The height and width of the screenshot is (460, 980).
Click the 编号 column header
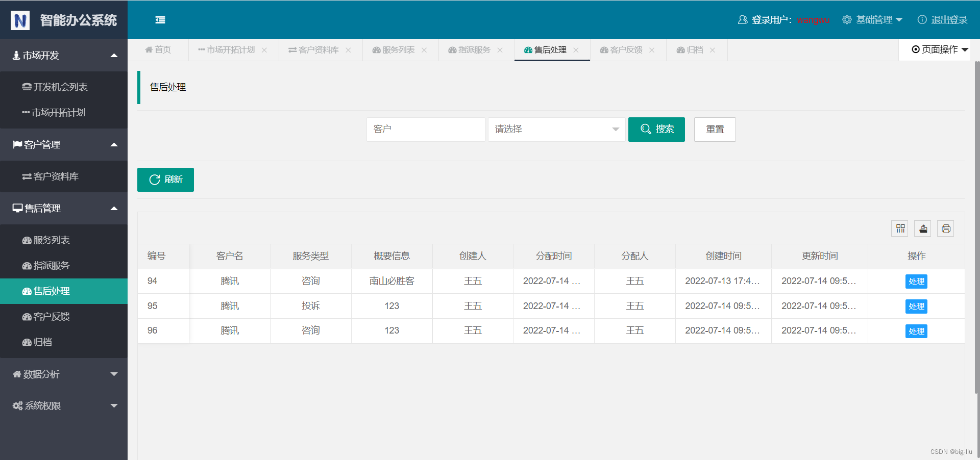click(163, 256)
